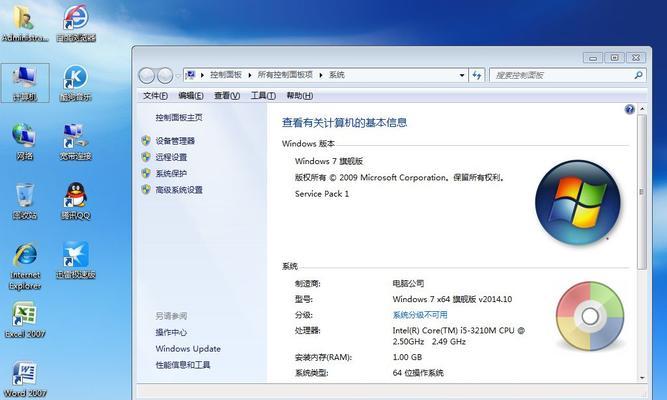Open the Internet Explorer desktop icon
Image resolution: width=667 pixels, height=400 pixels.
(25, 267)
